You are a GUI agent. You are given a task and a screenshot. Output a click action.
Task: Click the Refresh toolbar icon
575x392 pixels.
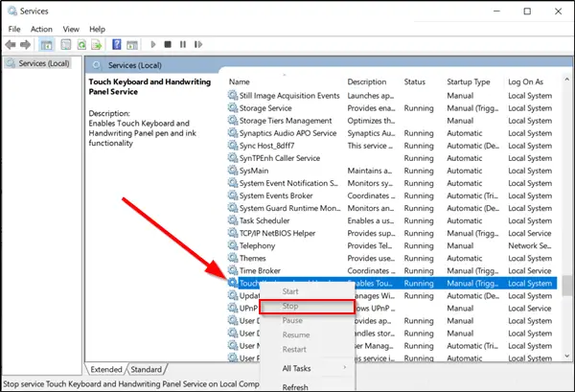[x=80, y=44]
